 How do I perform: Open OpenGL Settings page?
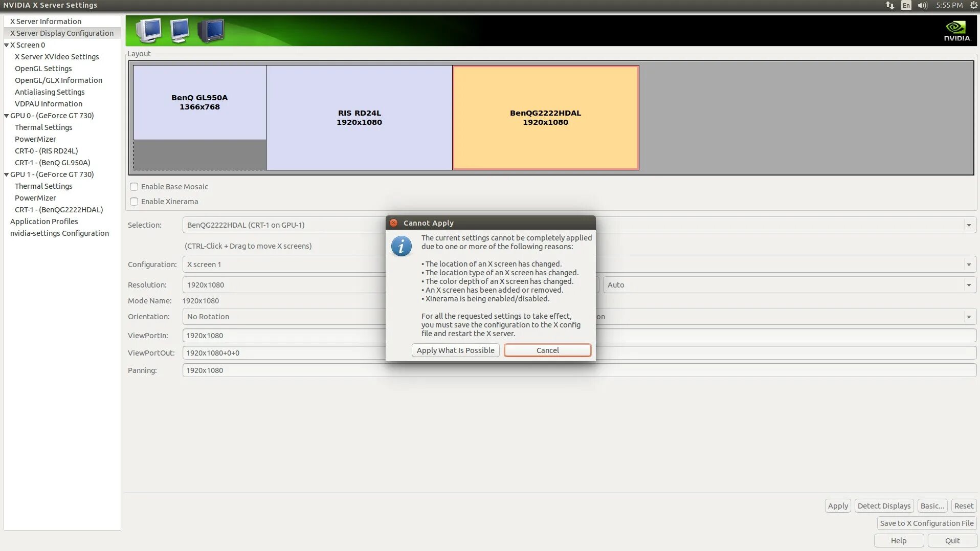click(43, 69)
